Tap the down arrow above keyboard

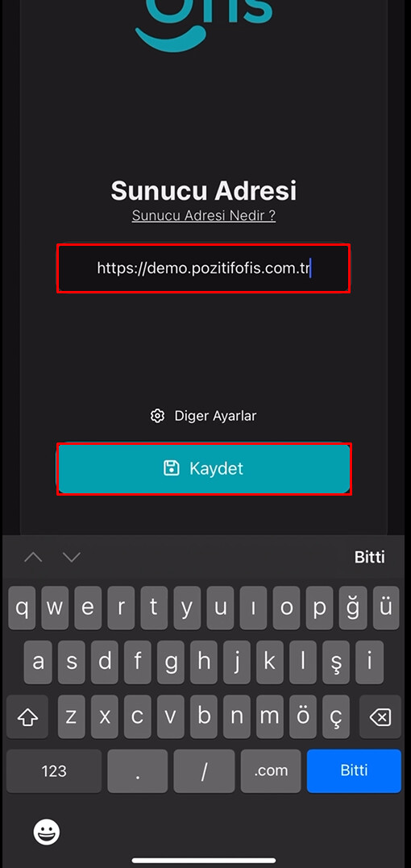tap(72, 557)
